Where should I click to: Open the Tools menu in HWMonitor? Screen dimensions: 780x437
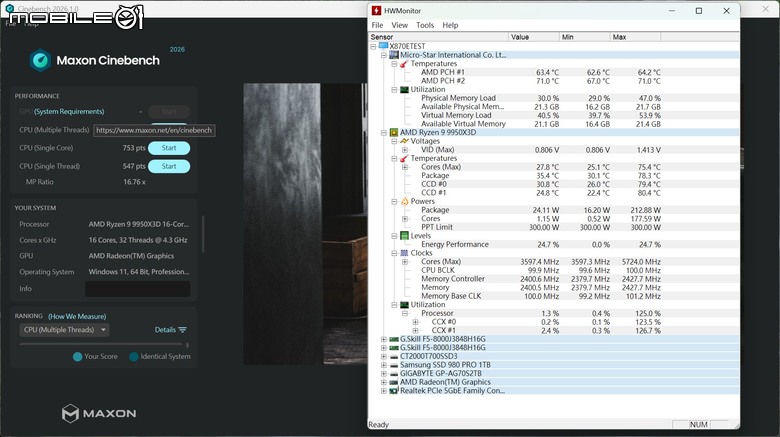[x=425, y=25]
